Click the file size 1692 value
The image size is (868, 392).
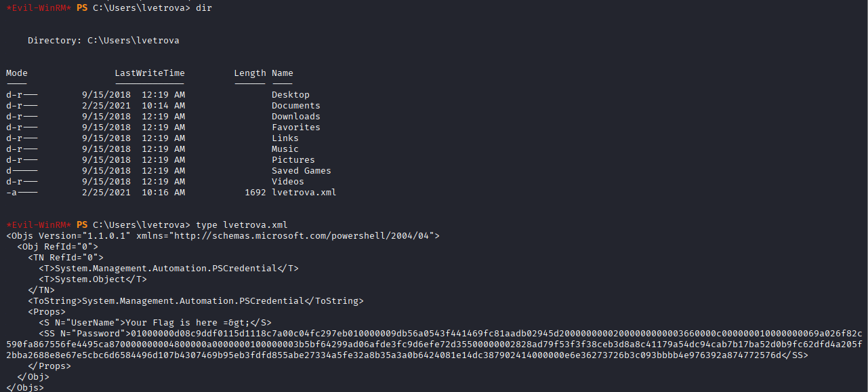point(255,193)
